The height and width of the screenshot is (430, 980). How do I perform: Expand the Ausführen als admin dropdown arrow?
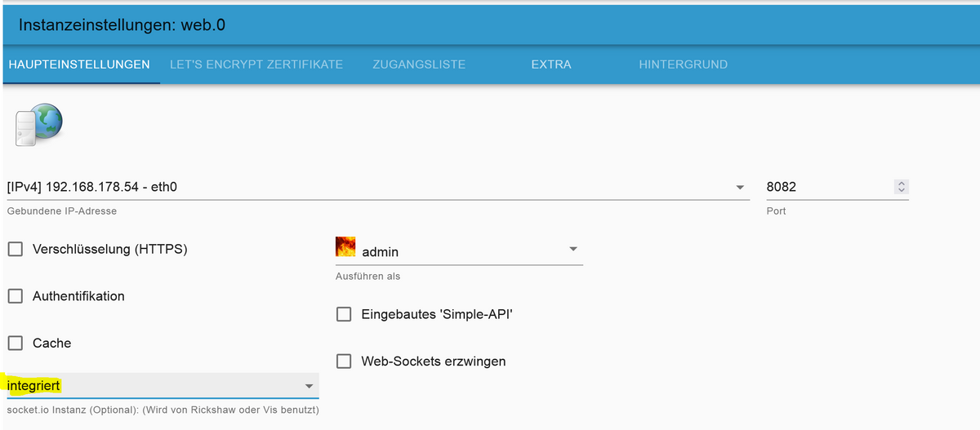572,249
